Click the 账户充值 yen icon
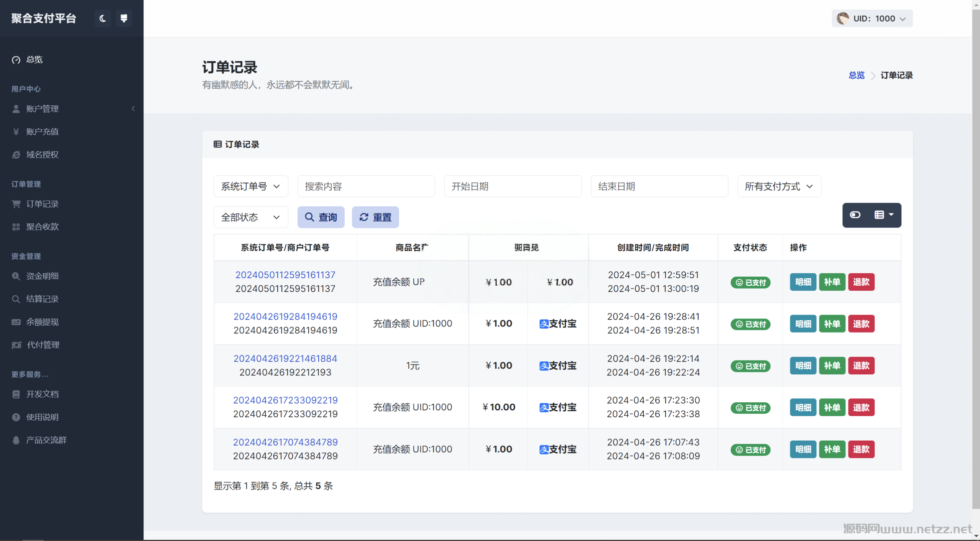980x541 pixels. 16,132
